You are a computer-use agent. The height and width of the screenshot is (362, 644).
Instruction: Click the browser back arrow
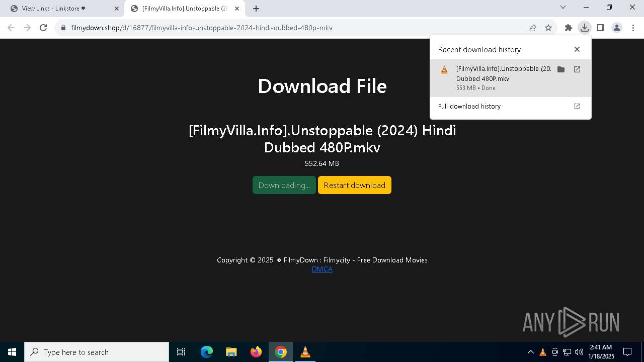point(11,28)
